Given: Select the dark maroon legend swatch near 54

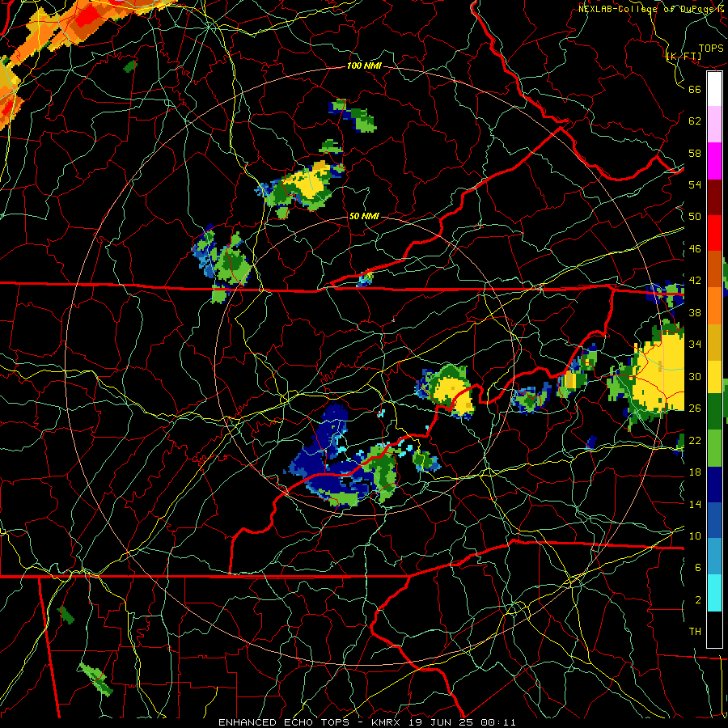Looking at the screenshot, I should point(714,197).
